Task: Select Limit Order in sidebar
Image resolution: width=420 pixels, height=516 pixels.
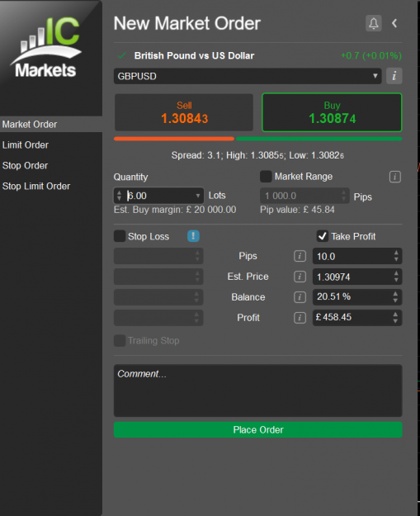Action: tap(26, 144)
